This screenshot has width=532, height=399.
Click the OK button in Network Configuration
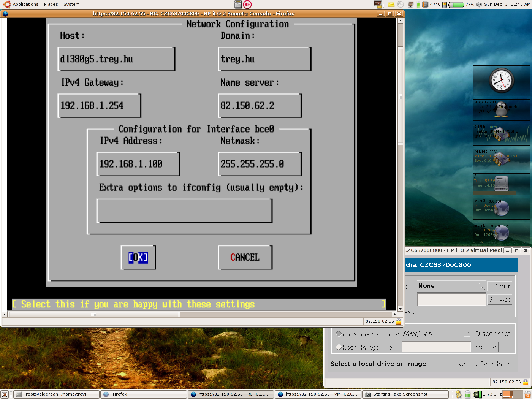coord(138,258)
